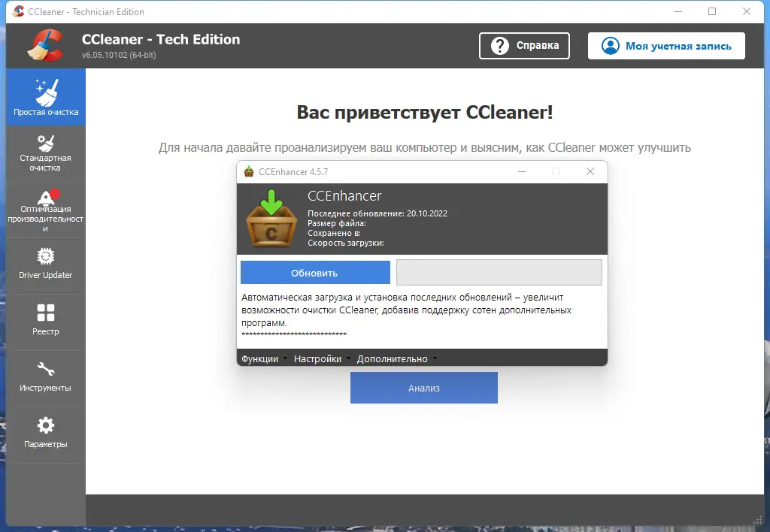
Task: Open the Driver Updater section
Action: point(46,266)
